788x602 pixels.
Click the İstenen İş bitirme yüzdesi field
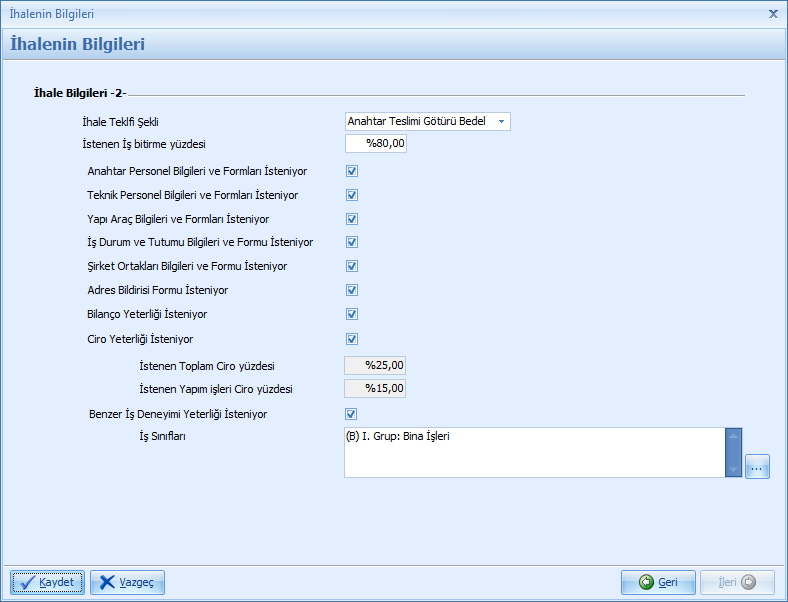(376, 143)
